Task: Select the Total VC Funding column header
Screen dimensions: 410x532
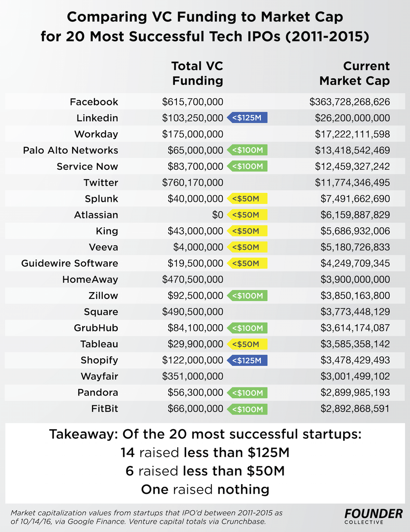Action: point(197,73)
